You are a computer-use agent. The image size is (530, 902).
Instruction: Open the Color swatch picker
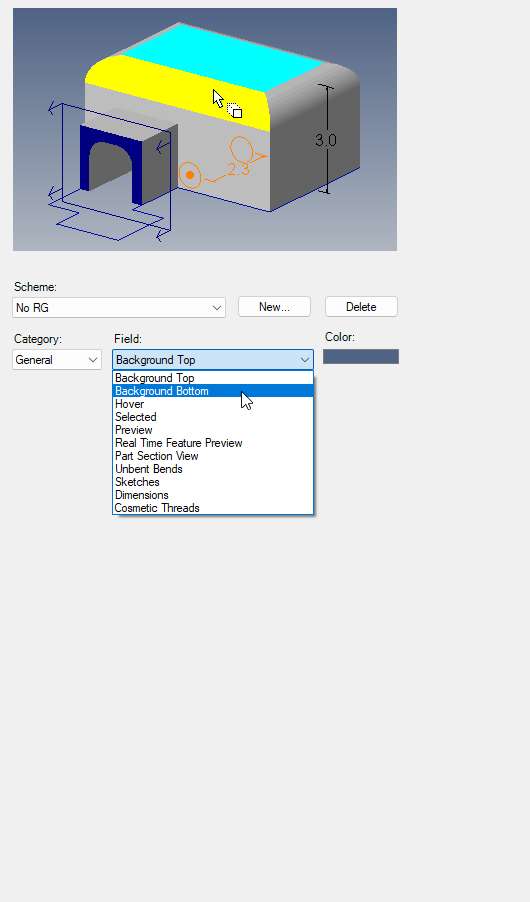tap(361, 357)
